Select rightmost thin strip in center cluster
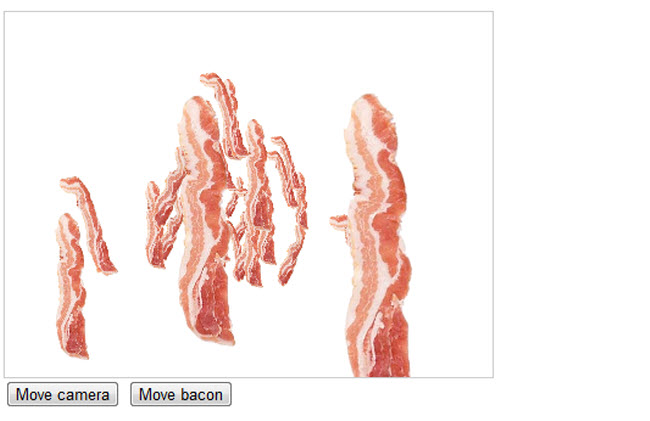Screen dimensions: 650x421 point(292,211)
